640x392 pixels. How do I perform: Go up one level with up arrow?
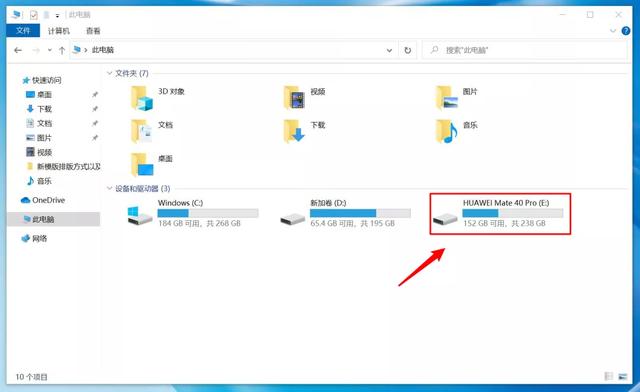(x=62, y=50)
